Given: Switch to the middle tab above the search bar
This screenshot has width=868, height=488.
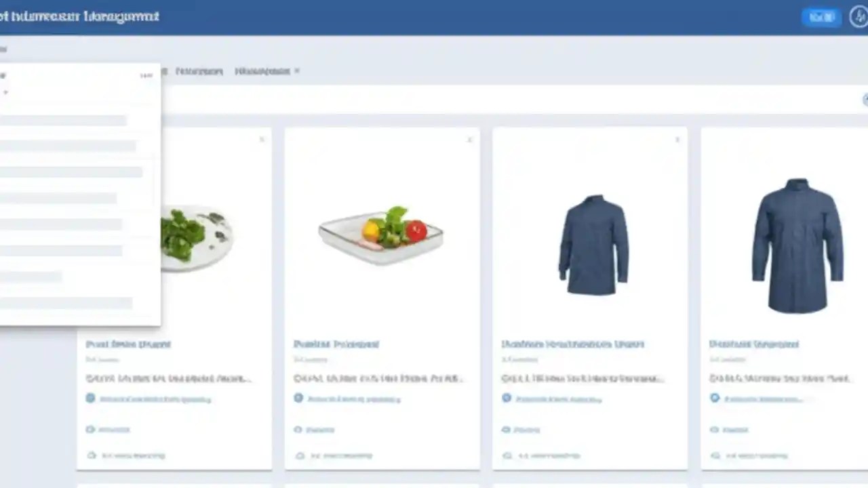Looking at the screenshot, I should pos(199,70).
